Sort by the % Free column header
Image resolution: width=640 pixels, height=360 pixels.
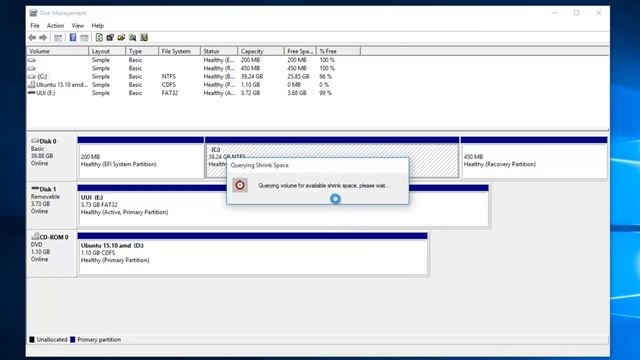(338, 51)
